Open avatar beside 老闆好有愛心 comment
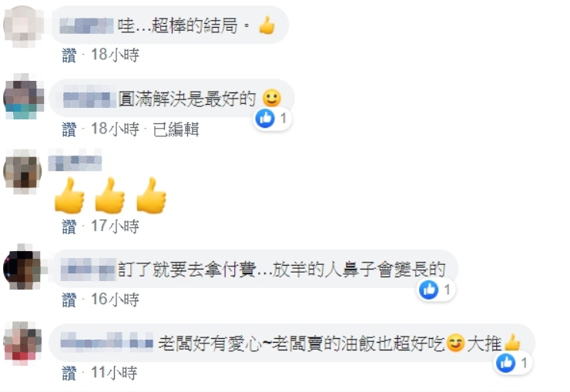This screenshot has height=392, width=570. click(22, 343)
